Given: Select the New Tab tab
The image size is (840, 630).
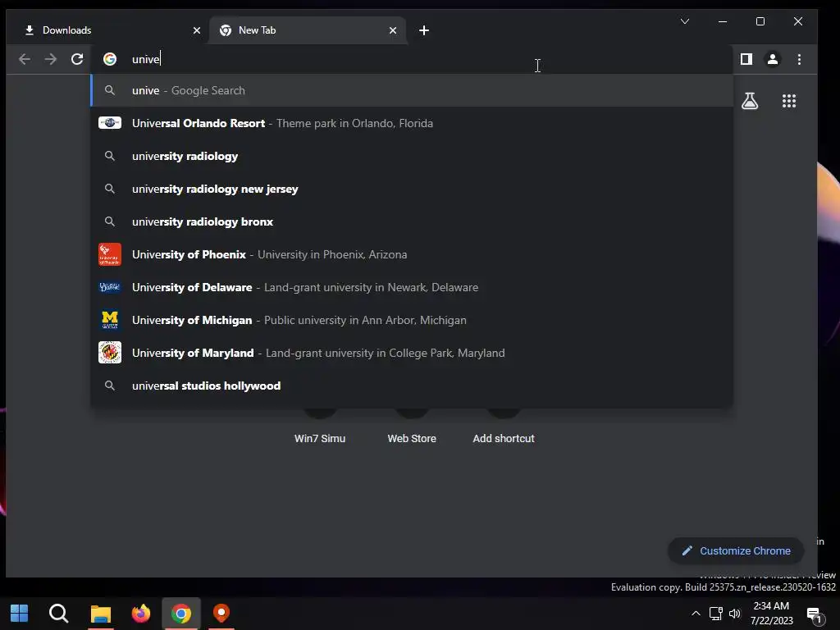Looking at the screenshot, I should coord(307,30).
